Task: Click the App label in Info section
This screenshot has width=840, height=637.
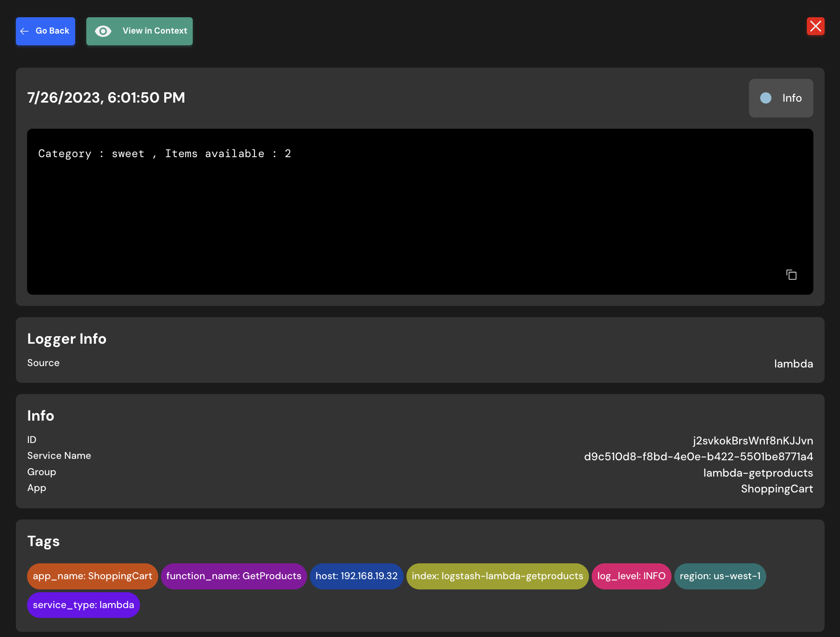Action: tap(36, 488)
